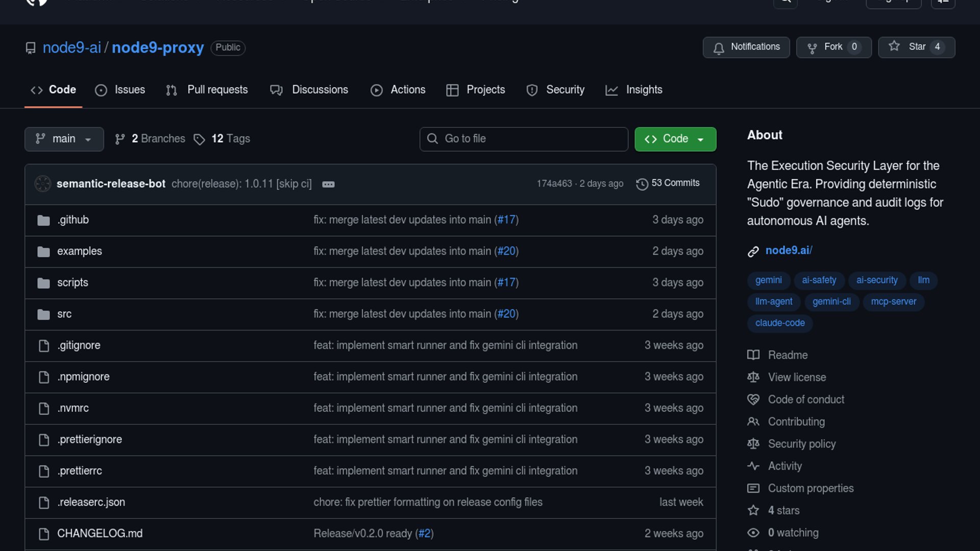
Task: Open the semantic-release-bot avatar
Action: (43, 184)
